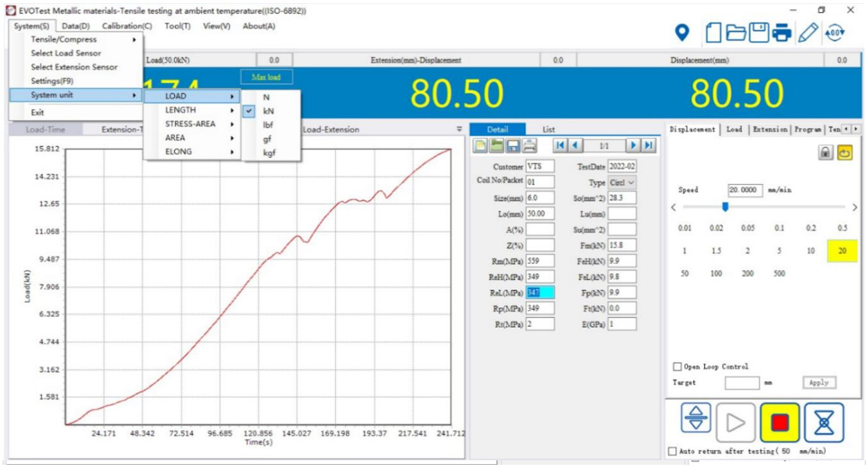This screenshot has height=468, width=868.
Task: Open the System(S) menu
Action: (x=31, y=26)
